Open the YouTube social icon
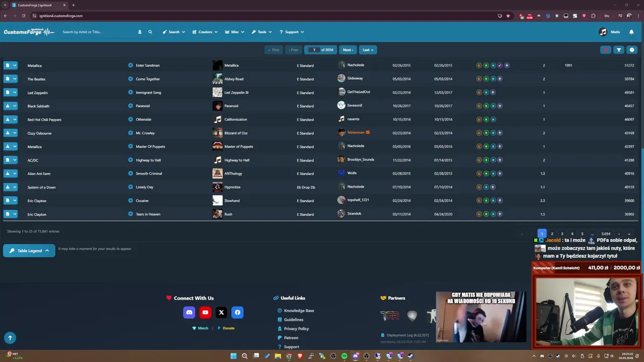 coord(205,312)
